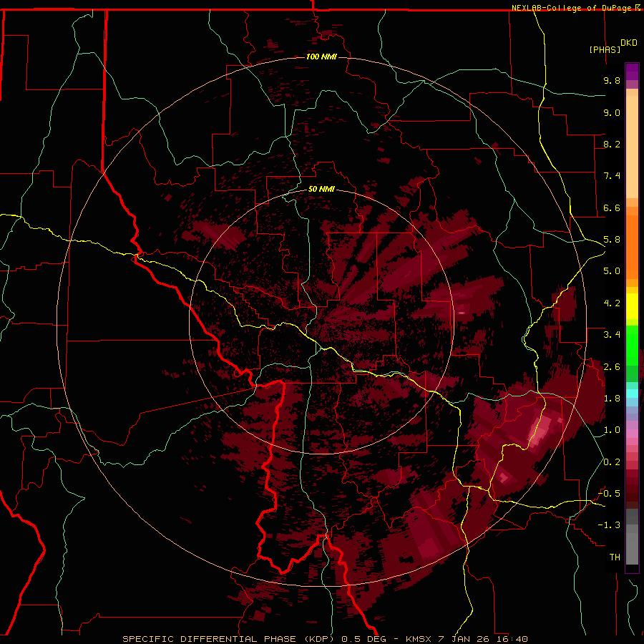Click the 0.5 DEG elevation text
The width and height of the screenshot is (644, 644).
[364, 639]
